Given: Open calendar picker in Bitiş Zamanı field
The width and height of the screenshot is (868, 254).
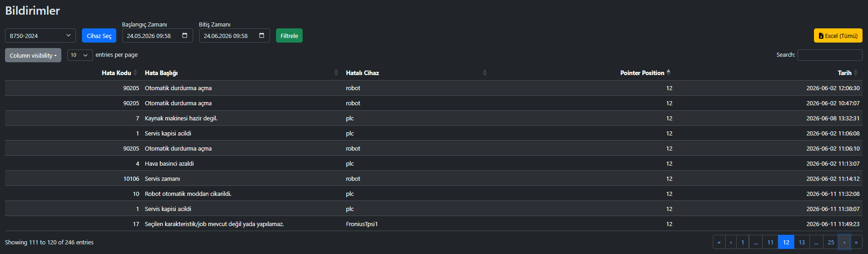Looking at the screenshot, I should point(261,35).
